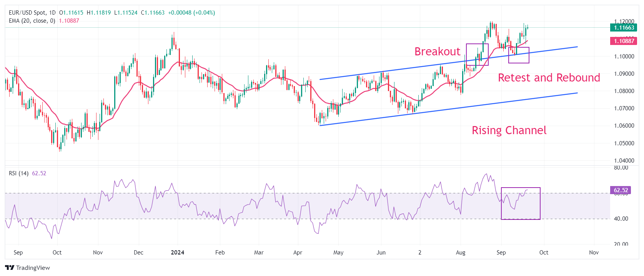Viewport: 644px width, 276px height.
Task: Select the purple Breakout rectangle on the chart
Action: [x=477, y=44]
